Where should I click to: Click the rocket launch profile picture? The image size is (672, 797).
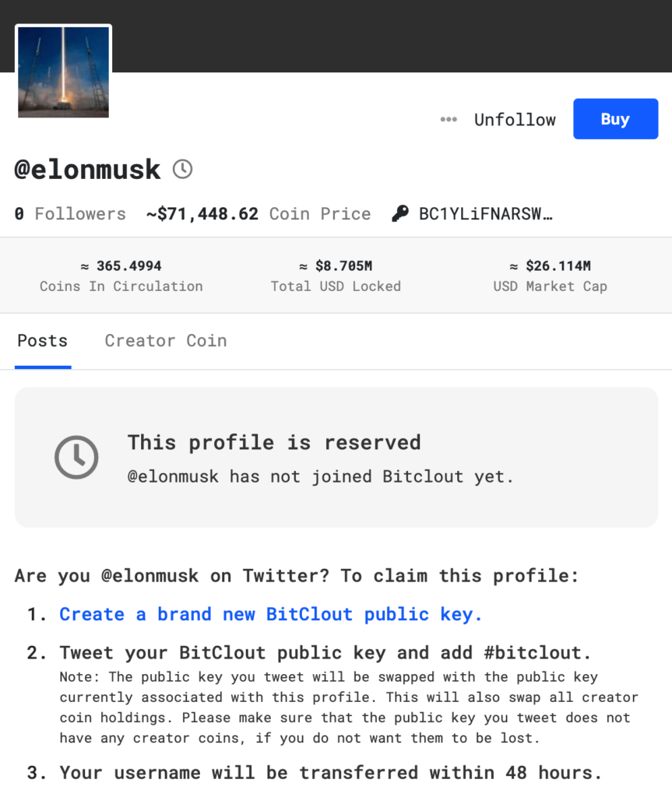point(63,72)
